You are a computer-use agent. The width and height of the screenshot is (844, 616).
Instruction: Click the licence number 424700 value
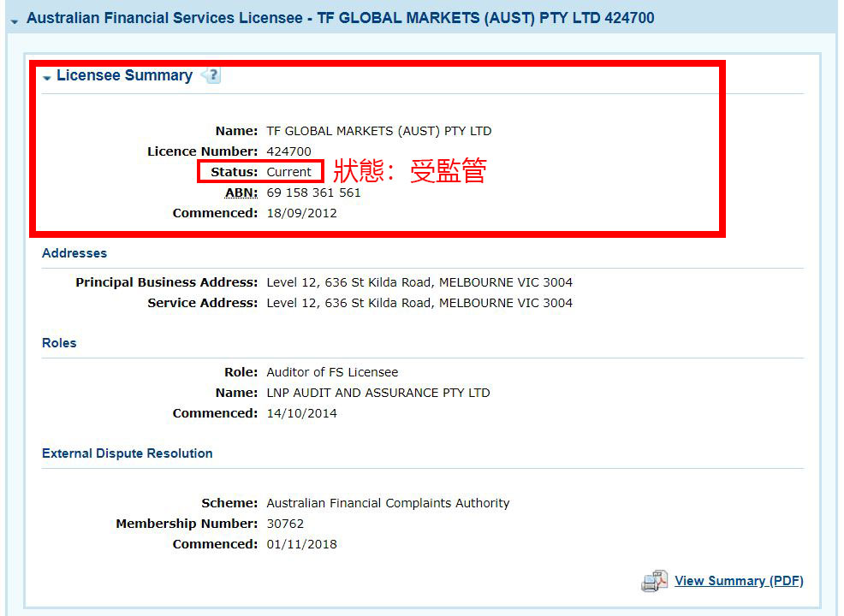pos(288,151)
